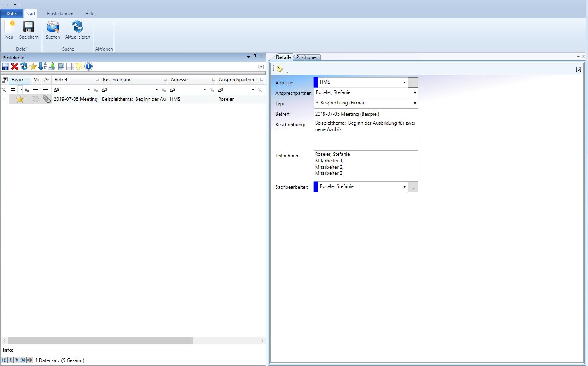Expand the Typ 3-Besprechung dropdown
588x366 pixels.
coord(415,103)
